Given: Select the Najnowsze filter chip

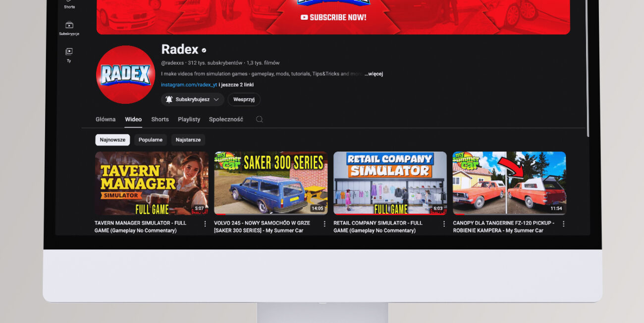Looking at the screenshot, I should [x=112, y=140].
